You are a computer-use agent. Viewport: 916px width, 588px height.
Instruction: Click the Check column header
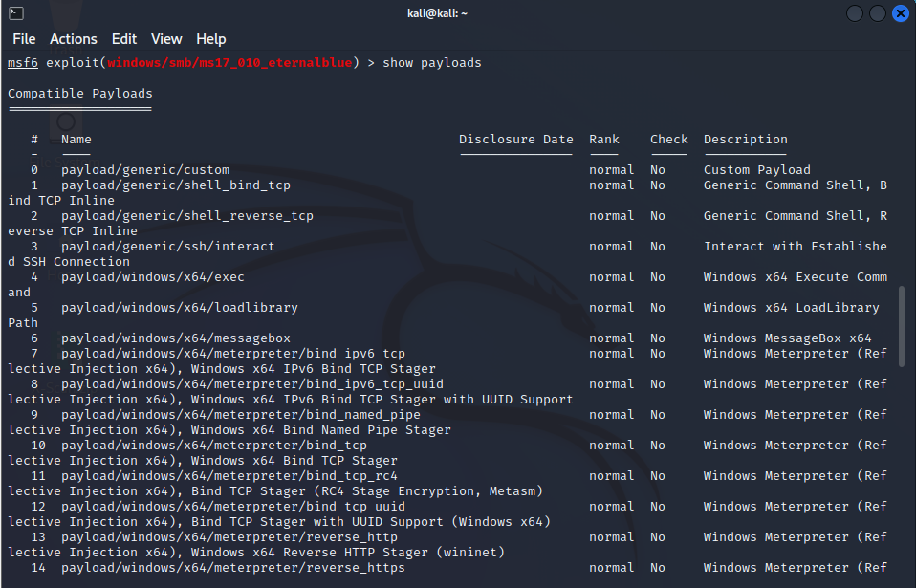669,139
